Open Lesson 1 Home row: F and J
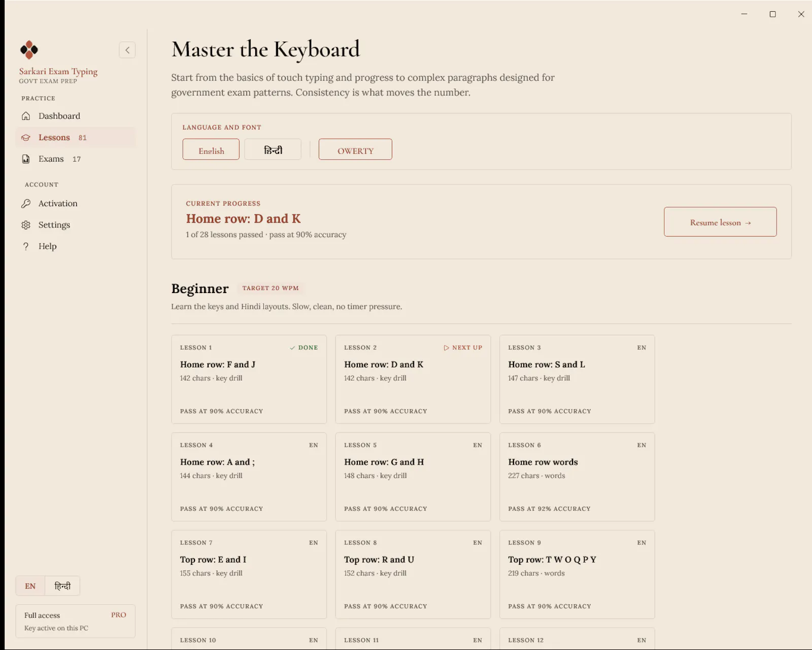The width and height of the screenshot is (812, 650). click(x=249, y=379)
